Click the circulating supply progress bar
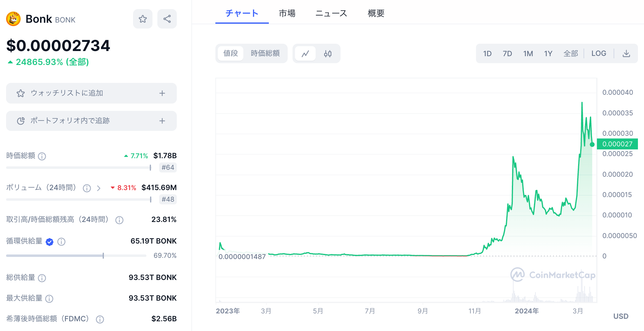Viewport: 644px width, 331px height. (x=76, y=256)
